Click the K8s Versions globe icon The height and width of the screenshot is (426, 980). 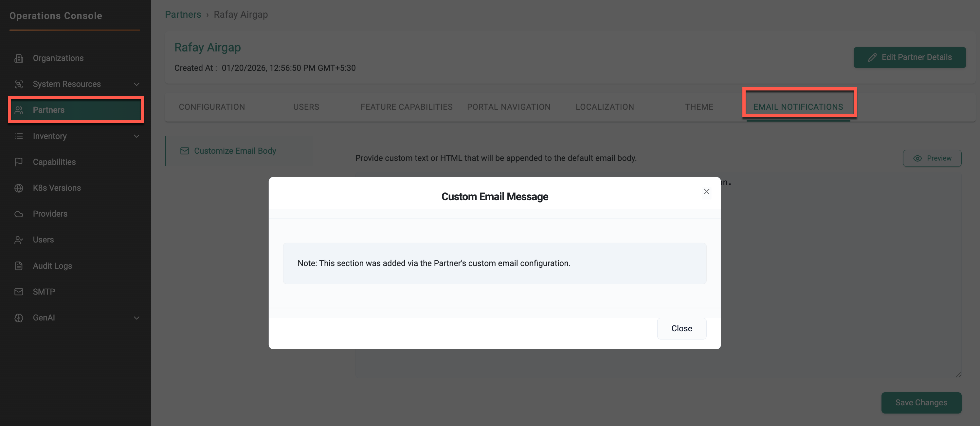coord(19,188)
